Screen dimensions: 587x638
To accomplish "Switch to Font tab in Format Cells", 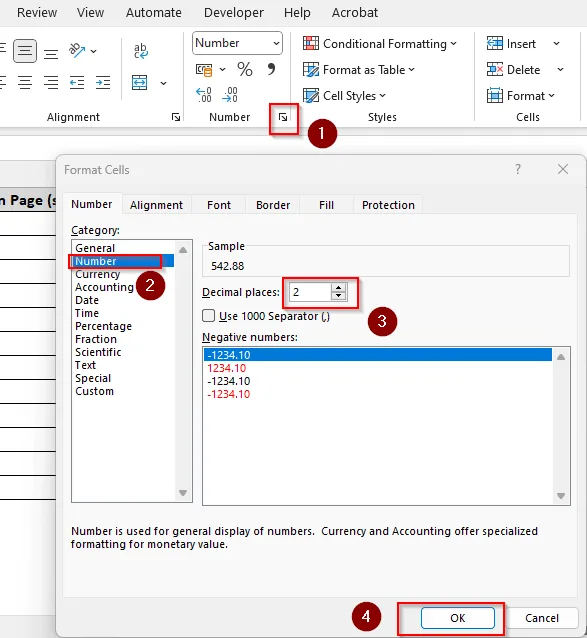I will pyautogui.click(x=218, y=205).
